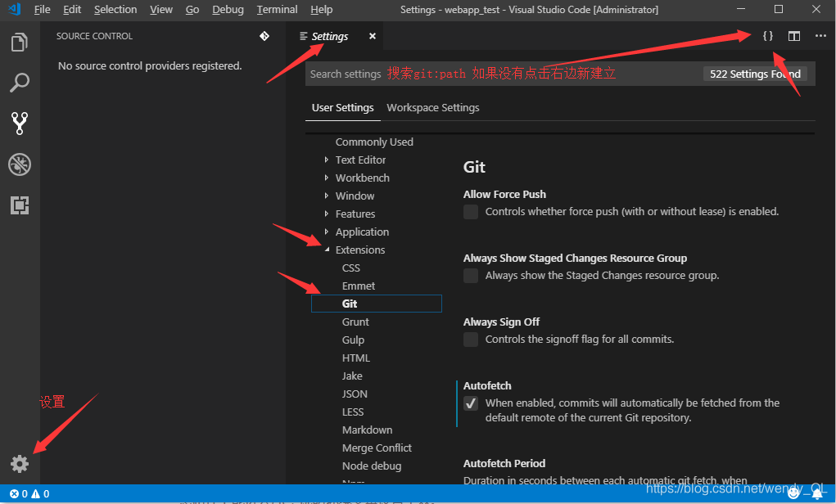836x504 pixels.
Task: Open the Debug view in activity bar
Action: click(x=20, y=164)
